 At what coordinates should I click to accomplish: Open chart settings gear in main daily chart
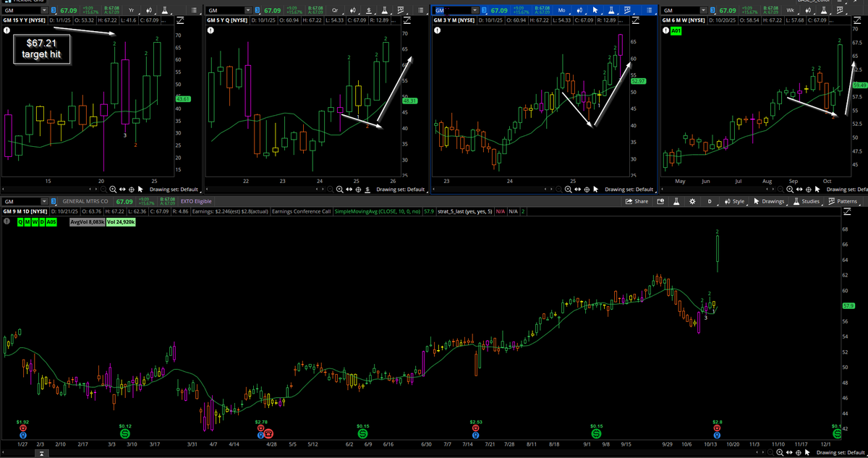692,201
